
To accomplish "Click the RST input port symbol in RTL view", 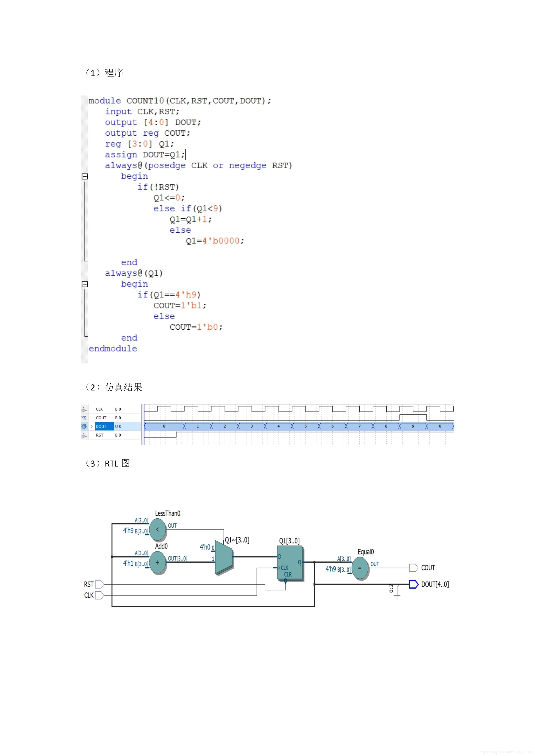I will [x=99, y=584].
